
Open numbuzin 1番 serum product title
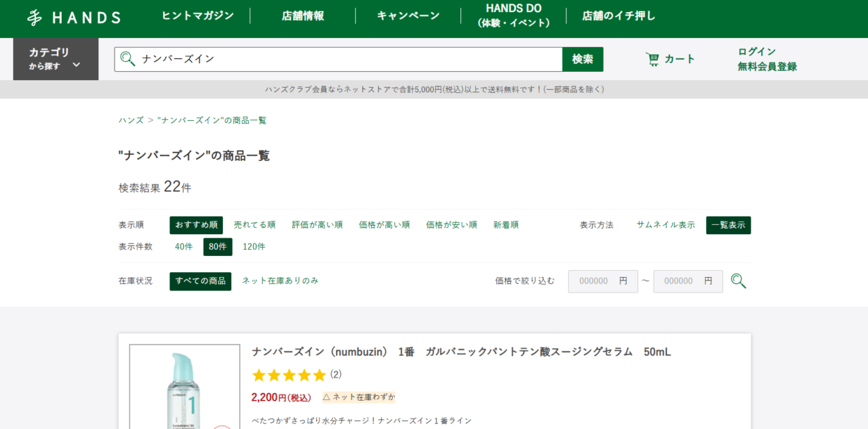point(461,352)
